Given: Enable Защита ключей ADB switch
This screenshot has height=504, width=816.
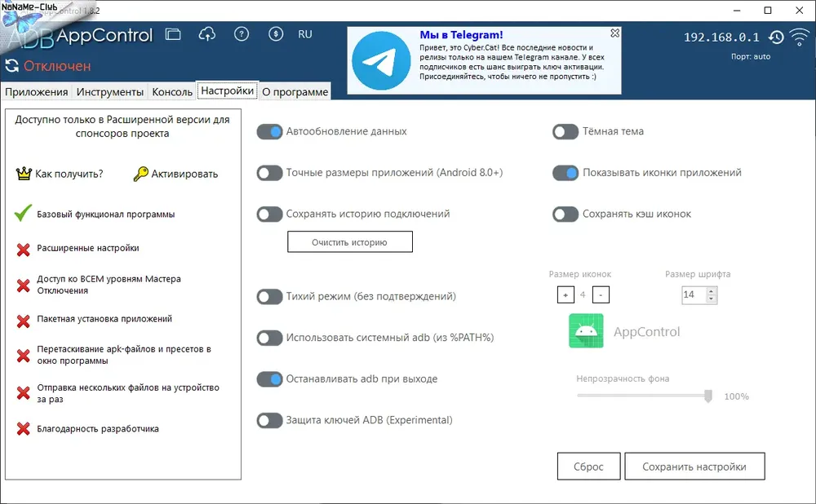Looking at the screenshot, I should click(x=269, y=420).
